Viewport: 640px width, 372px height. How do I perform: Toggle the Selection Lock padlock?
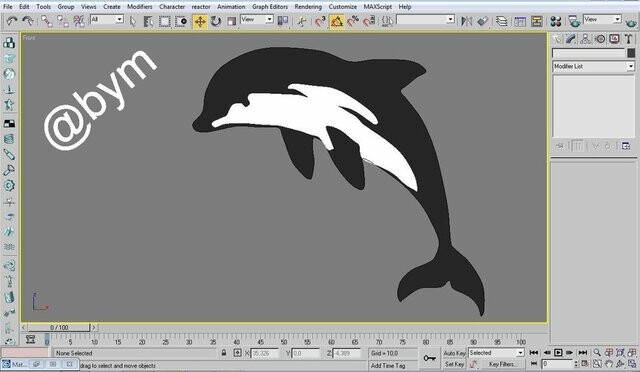pyautogui.click(x=224, y=353)
